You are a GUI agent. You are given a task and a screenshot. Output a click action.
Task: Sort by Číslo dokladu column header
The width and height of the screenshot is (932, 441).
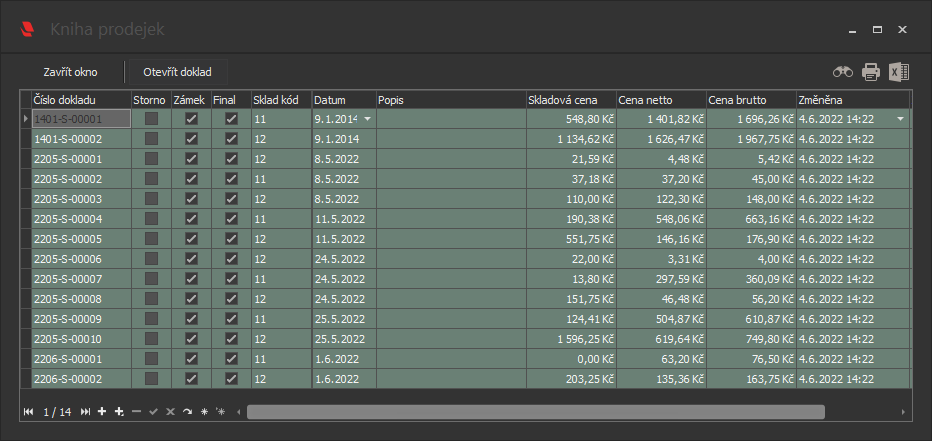(x=81, y=100)
